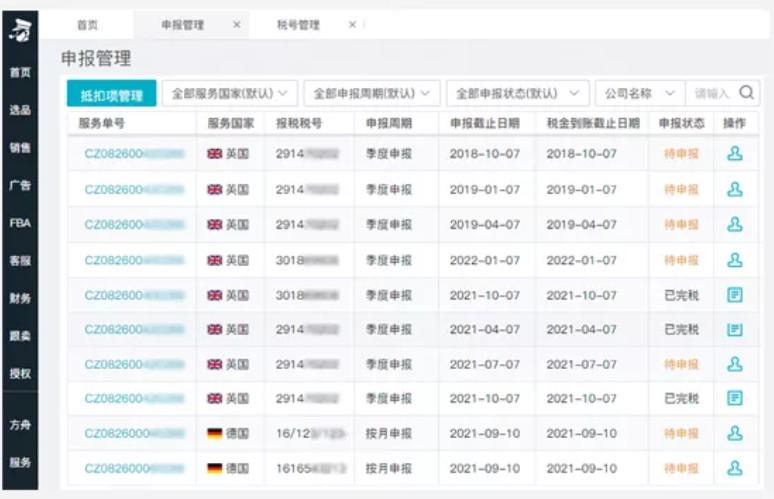
Task: Click person icon in 2022-01-07 row
Action: pos(735,260)
